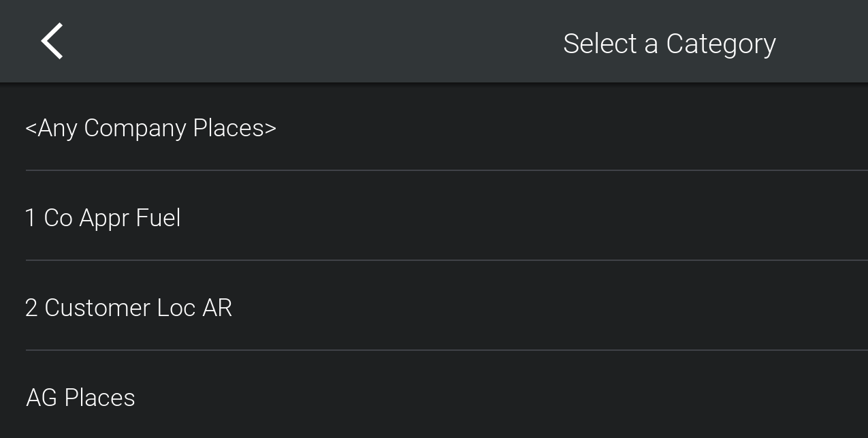Click the Select a Category header text
Viewport: 868px width, 438px height.
(669, 44)
